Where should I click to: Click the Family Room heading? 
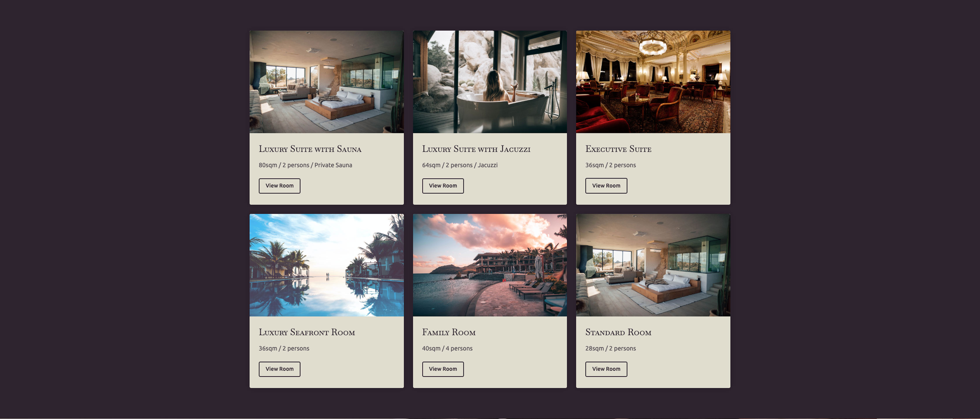click(449, 332)
